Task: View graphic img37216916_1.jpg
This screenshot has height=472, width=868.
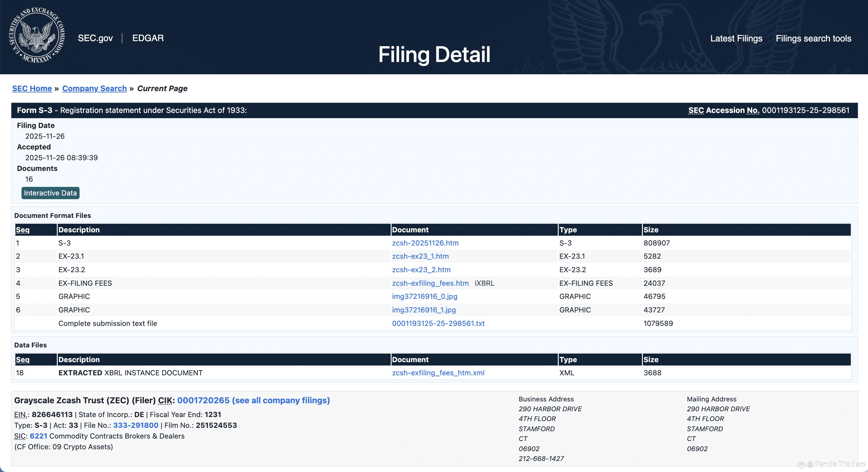Action: 424,310
